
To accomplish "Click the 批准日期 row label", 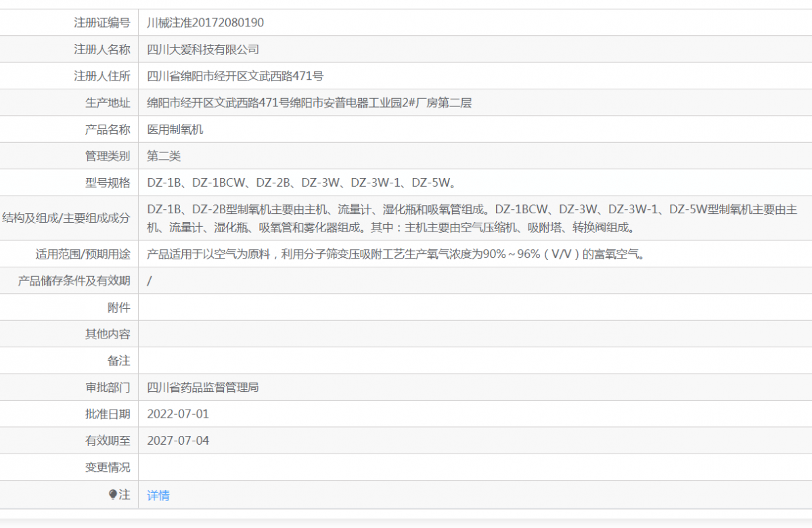I will 107,414.
